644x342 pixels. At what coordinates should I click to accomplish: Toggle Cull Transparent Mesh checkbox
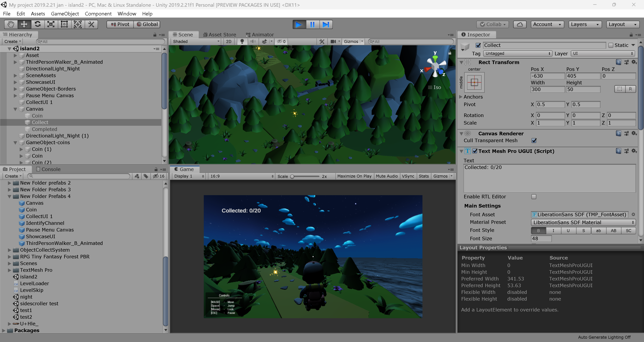[x=534, y=140]
